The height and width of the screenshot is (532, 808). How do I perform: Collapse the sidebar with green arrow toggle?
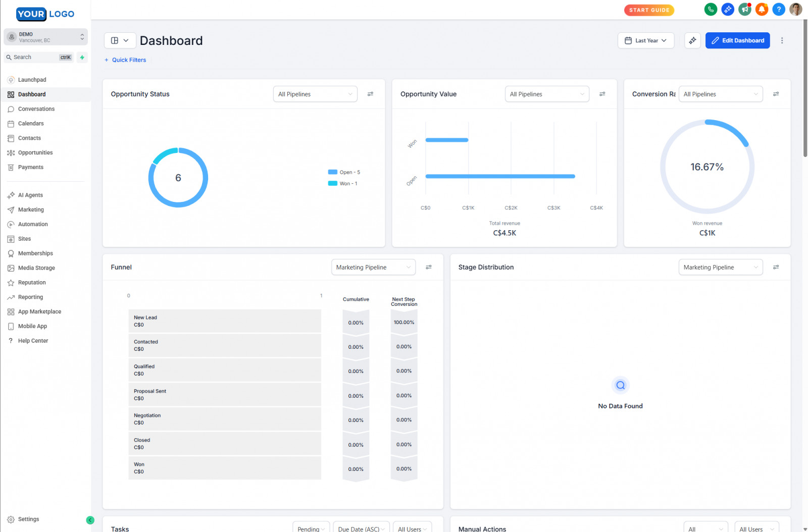point(90,520)
